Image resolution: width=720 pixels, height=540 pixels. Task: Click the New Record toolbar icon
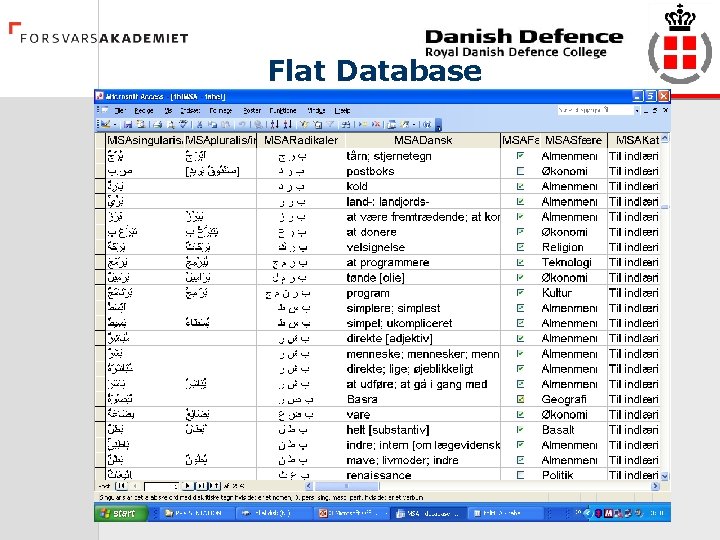coord(363,124)
